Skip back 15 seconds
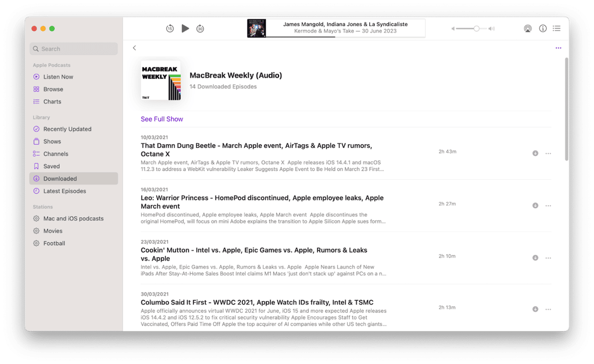594x364 pixels. [x=170, y=29]
